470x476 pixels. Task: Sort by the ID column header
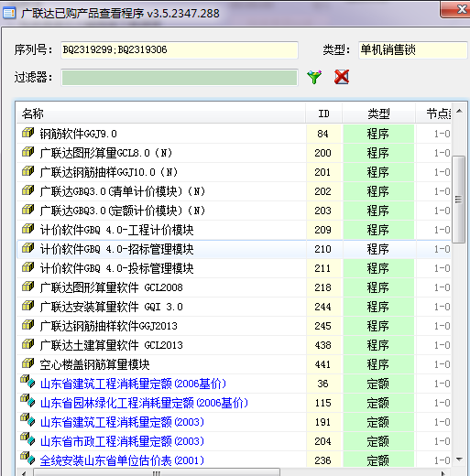click(324, 114)
